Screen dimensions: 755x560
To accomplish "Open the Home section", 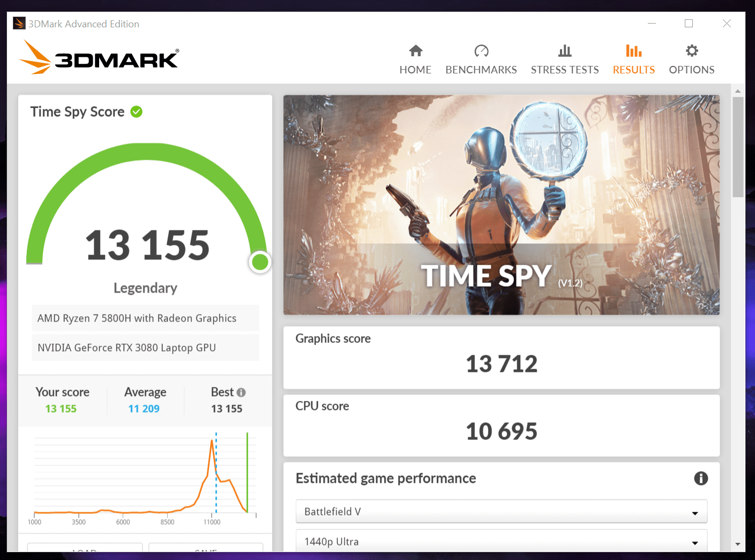I will coord(415,58).
